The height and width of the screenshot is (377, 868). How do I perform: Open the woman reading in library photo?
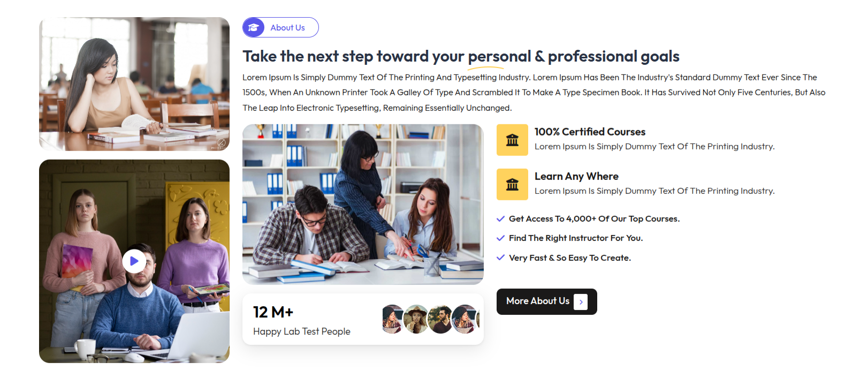pyautogui.click(x=134, y=84)
